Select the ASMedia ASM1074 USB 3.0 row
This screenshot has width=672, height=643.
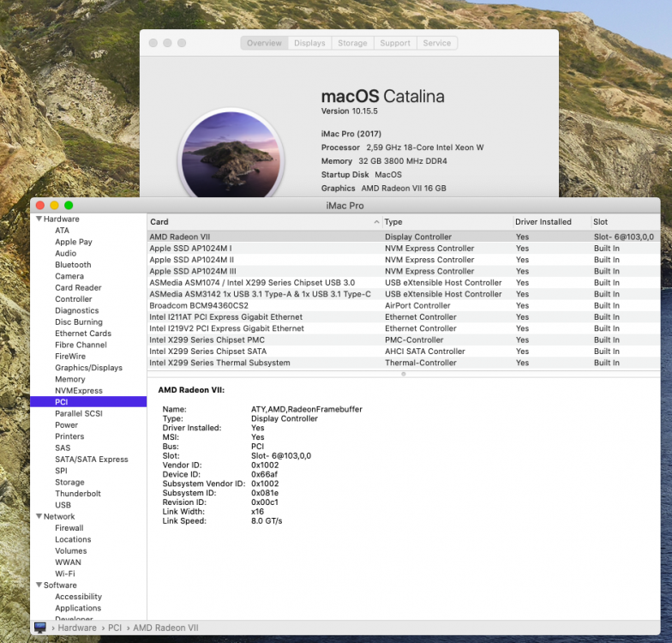[x=403, y=283]
